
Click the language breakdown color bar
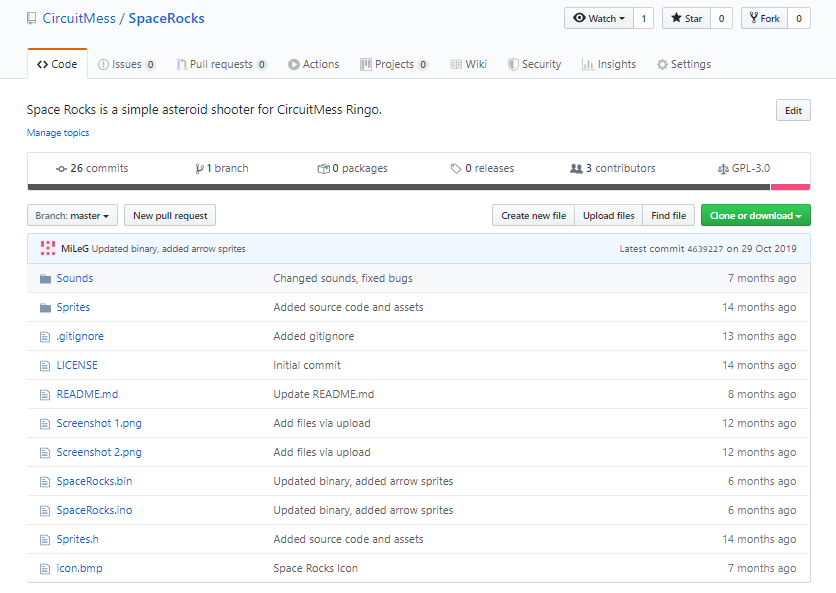pyautogui.click(x=419, y=187)
